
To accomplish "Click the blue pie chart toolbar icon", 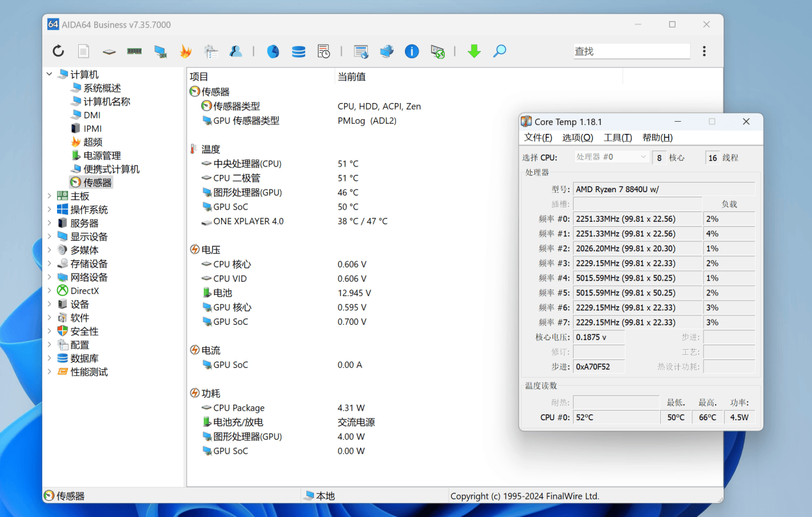I will (273, 51).
